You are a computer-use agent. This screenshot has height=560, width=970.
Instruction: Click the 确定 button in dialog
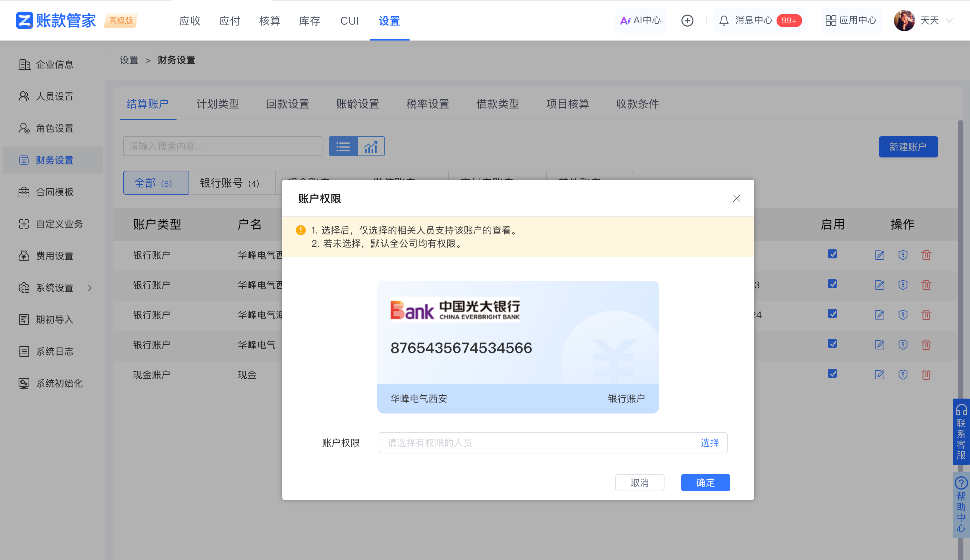pos(705,483)
